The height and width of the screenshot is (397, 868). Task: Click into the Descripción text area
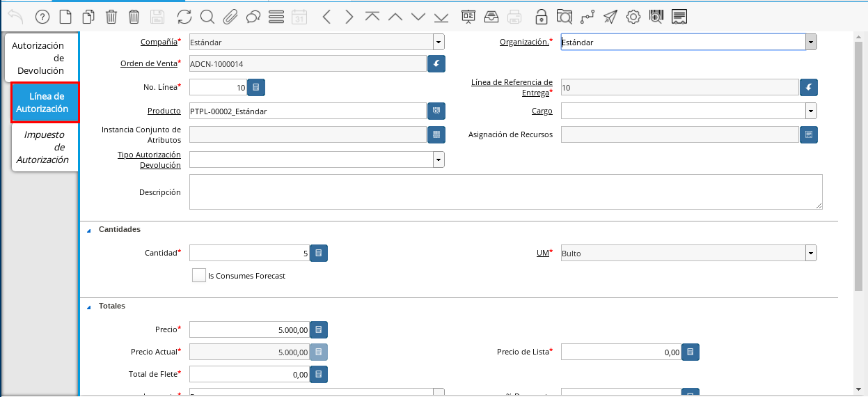tap(506, 192)
